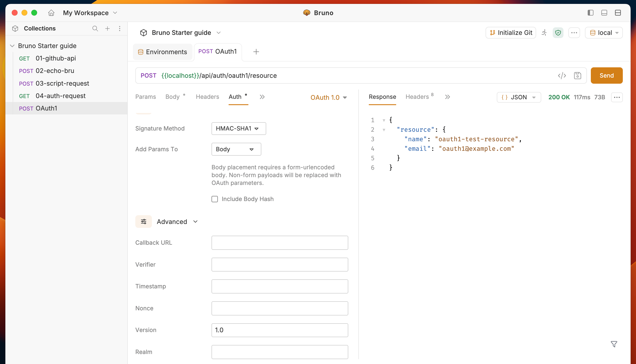Open the My Workspace dropdown
This screenshot has height=364, width=636.
point(90,13)
